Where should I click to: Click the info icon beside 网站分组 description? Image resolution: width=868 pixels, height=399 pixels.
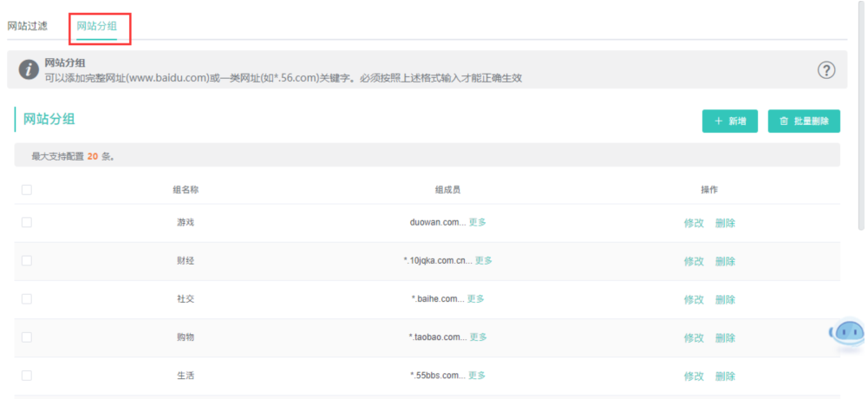[29, 70]
